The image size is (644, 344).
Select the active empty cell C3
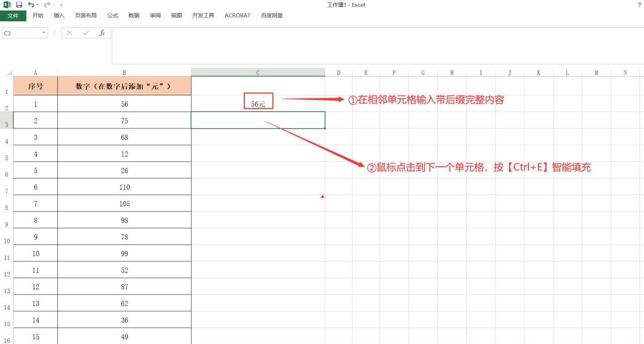click(x=258, y=120)
